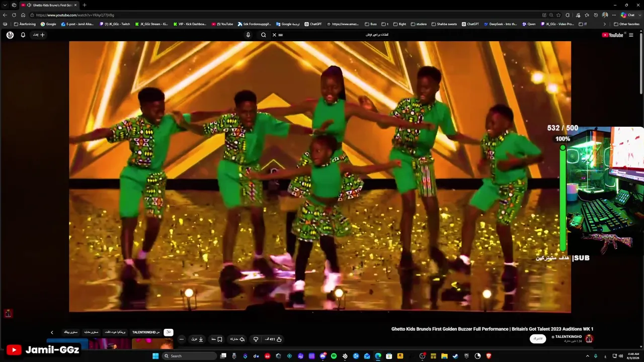Select the TALENTKINGHD filter chip
Image resolution: width=644 pixels, height=362 pixels.
pos(146,332)
